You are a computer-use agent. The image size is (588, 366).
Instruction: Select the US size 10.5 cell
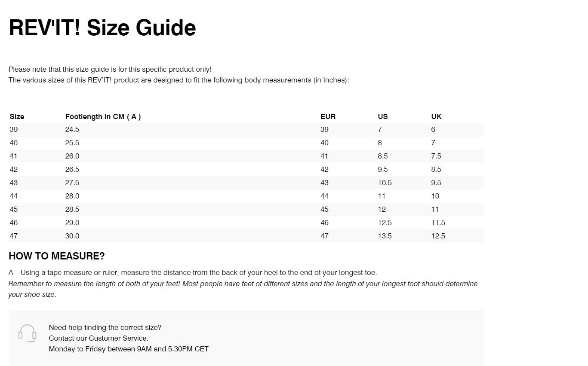coord(385,183)
